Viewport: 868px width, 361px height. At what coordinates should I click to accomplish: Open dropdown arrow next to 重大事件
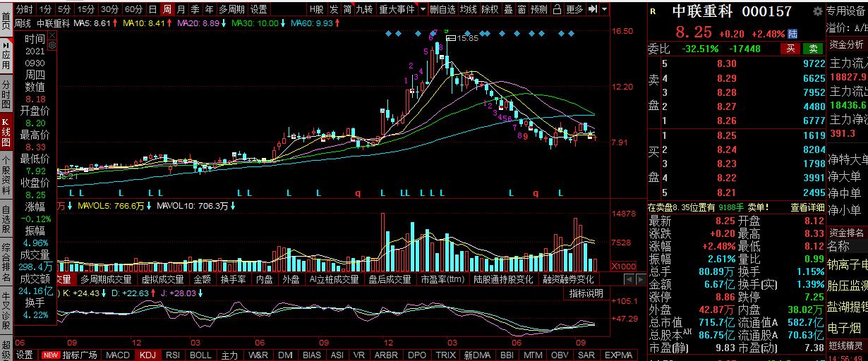422,9
